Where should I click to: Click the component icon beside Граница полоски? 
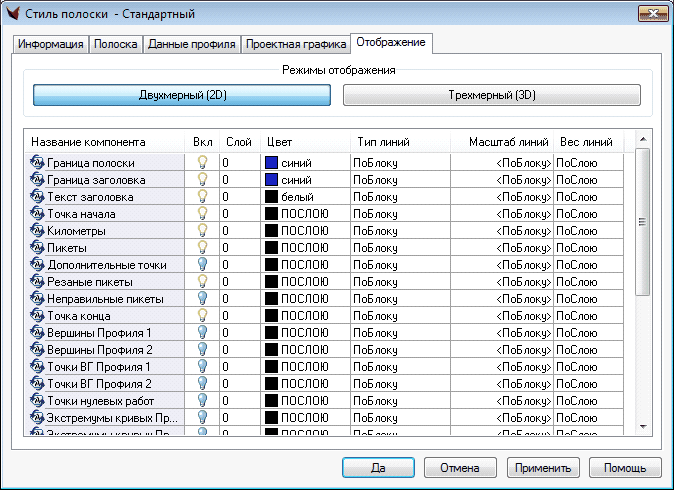(38, 162)
